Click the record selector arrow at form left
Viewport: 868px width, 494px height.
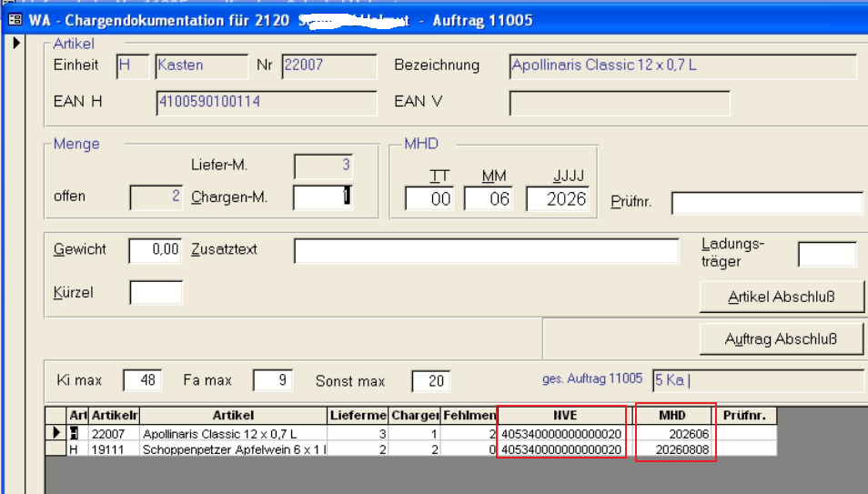click(x=15, y=43)
